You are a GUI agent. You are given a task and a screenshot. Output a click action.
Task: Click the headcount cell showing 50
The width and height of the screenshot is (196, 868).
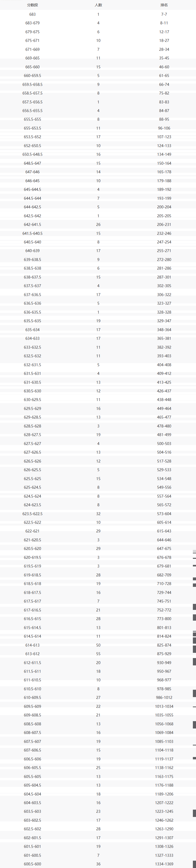pyautogui.click(x=98, y=645)
